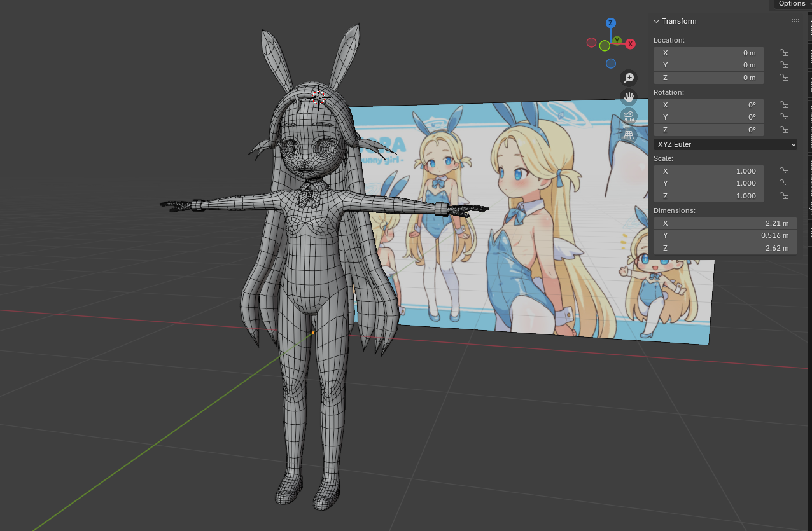
Task: Click the Scale Z 1.000 field
Action: [709, 196]
